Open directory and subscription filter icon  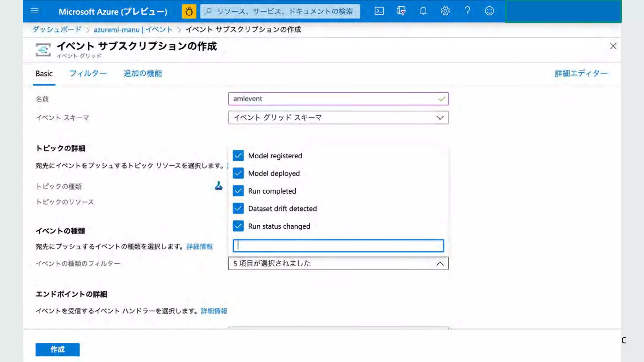pyautogui.click(x=401, y=11)
